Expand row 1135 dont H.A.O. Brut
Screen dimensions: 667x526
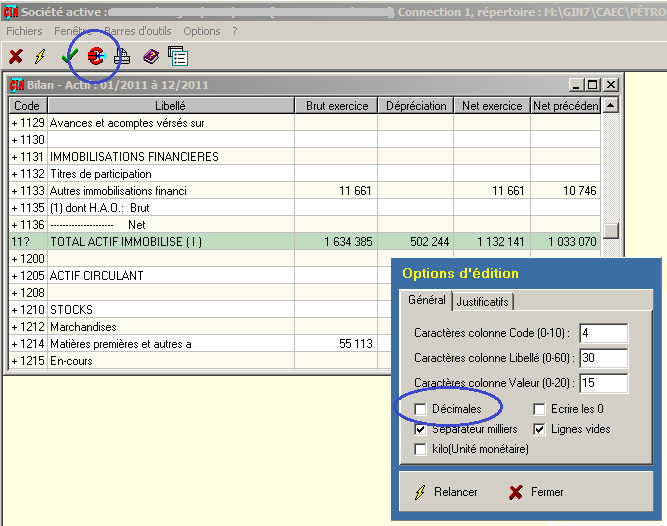click(x=14, y=208)
